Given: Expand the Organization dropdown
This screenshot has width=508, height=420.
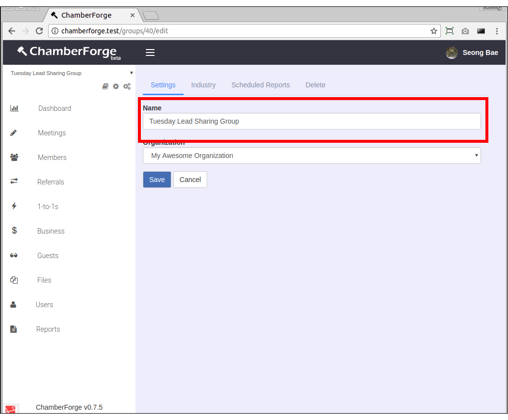Looking at the screenshot, I should coord(312,156).
